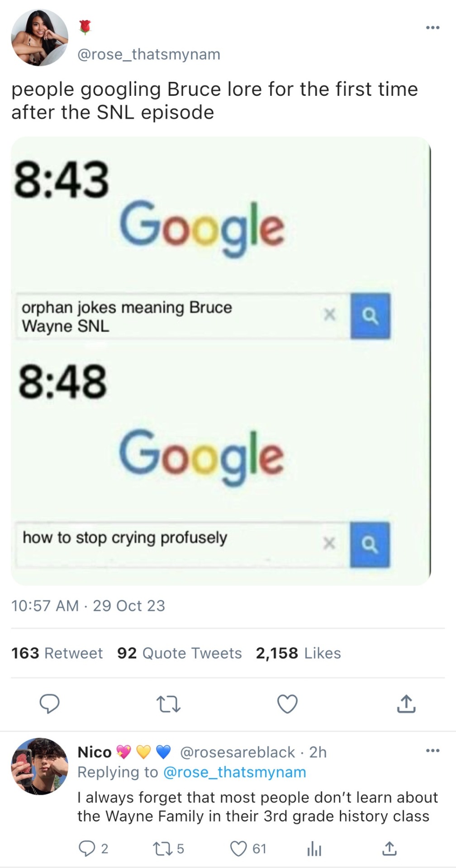Reply to the main tweet
Viewport: 456px width, 868px height.
pos(50,703)
